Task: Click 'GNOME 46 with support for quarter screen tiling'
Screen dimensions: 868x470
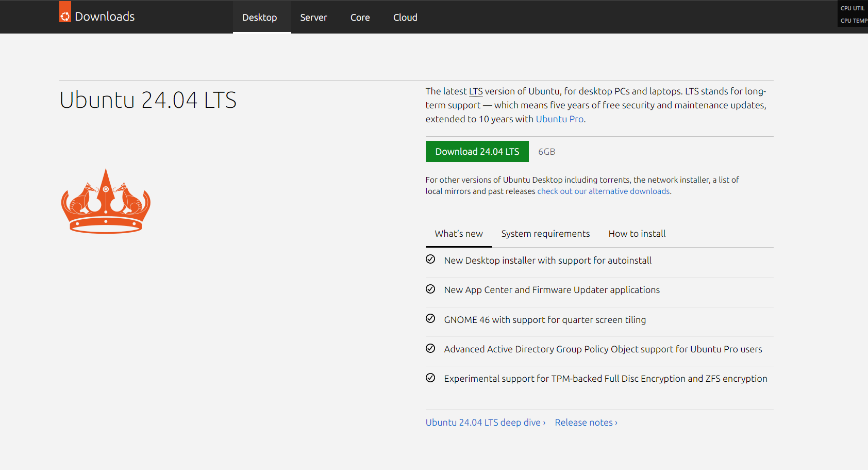Action: coord(545,320)
